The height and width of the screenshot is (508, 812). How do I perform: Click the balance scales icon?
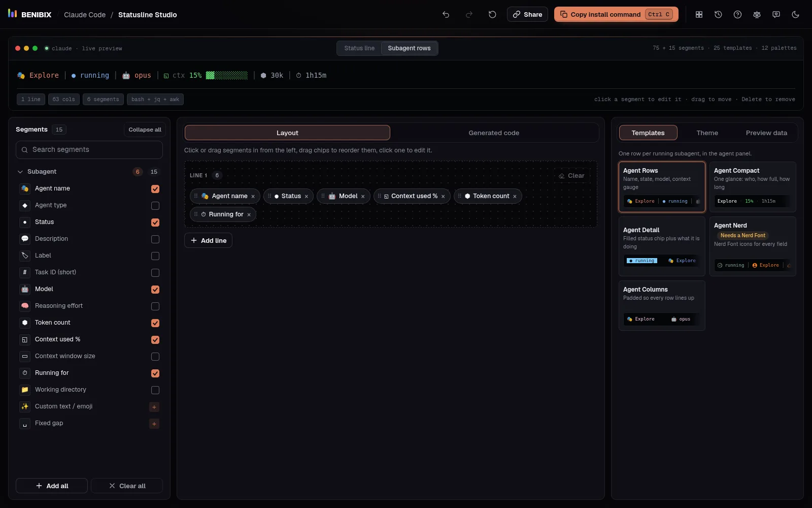(757, 15)
